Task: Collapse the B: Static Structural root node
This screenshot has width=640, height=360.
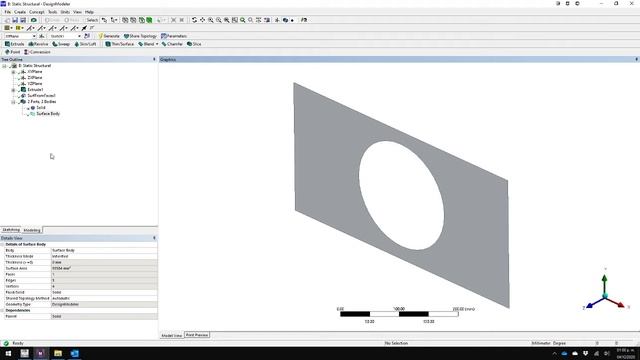Action: [x=5, y=66]
